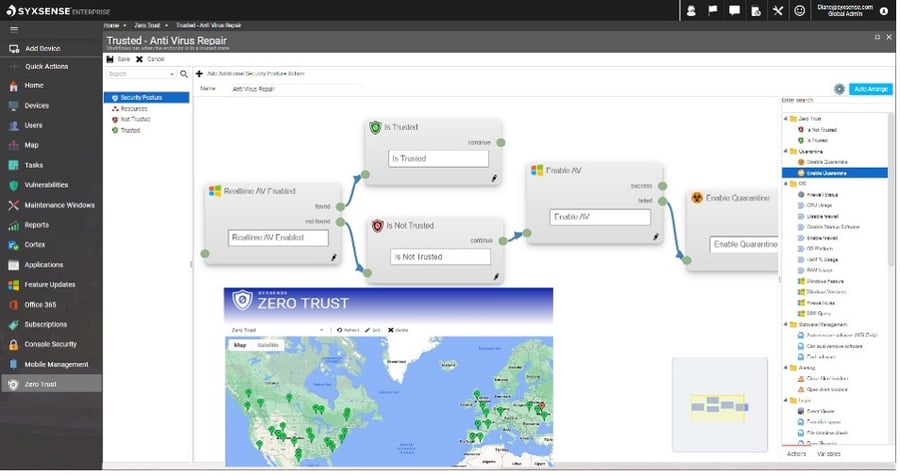This screenshot has height=475, width=900.
Task: Click the settings gear beside Auto Arrange
Action: (839, 89)
